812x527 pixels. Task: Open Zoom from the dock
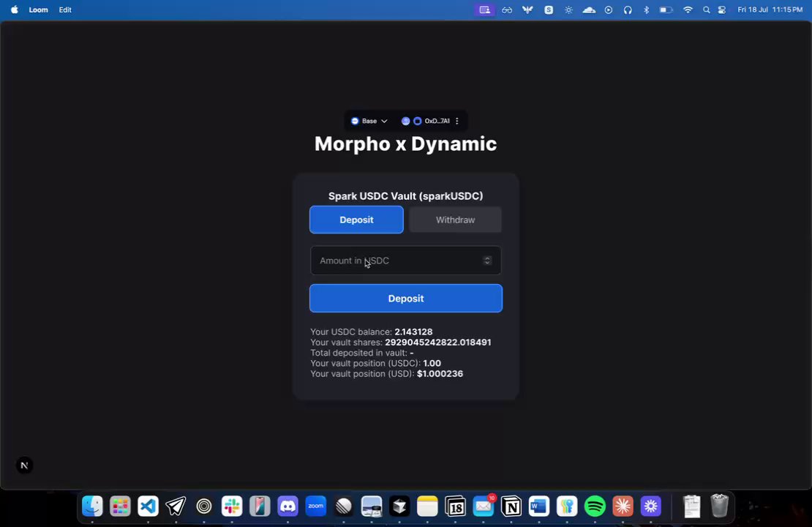point(316,507)
